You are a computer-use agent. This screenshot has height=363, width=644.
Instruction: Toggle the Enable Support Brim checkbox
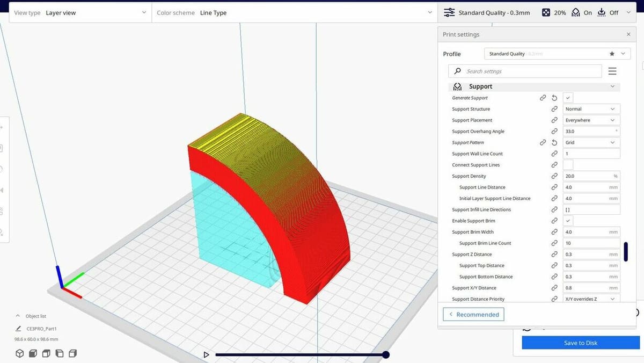coord(568,221)
